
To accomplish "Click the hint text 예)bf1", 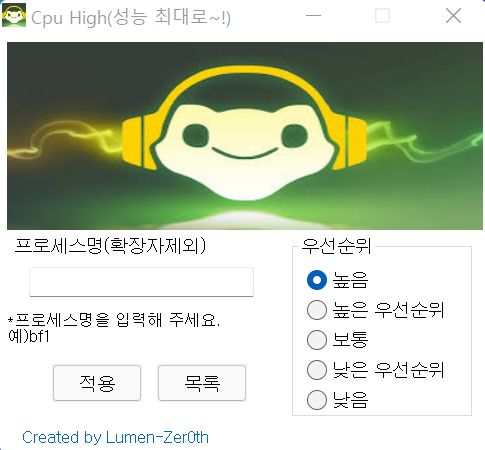I will [x=29, y=337].
